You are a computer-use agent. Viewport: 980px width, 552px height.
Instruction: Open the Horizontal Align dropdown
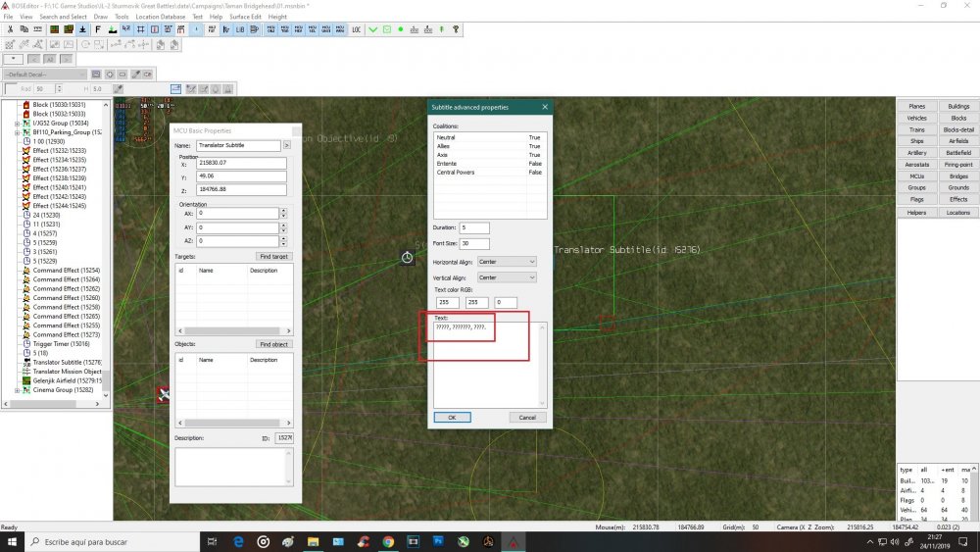(x=507, y=262)
